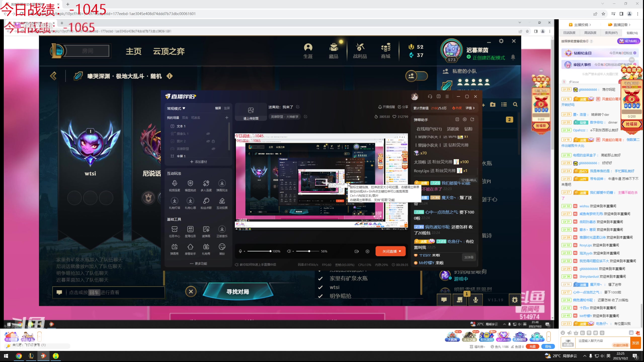The width and height of the screenshot is (644, 362).
Task: Toggle visibility of 英雄联盟 game source
Action: (x=213, y=149)
